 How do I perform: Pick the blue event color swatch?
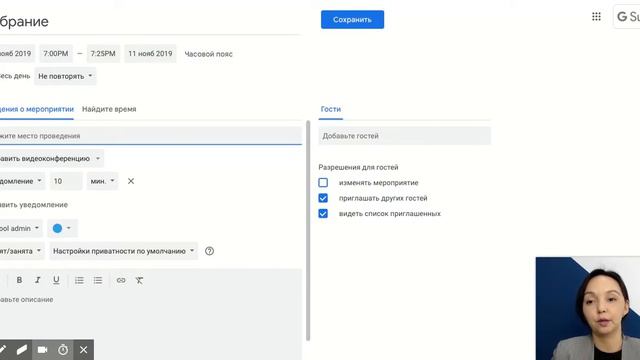[62, 228]
